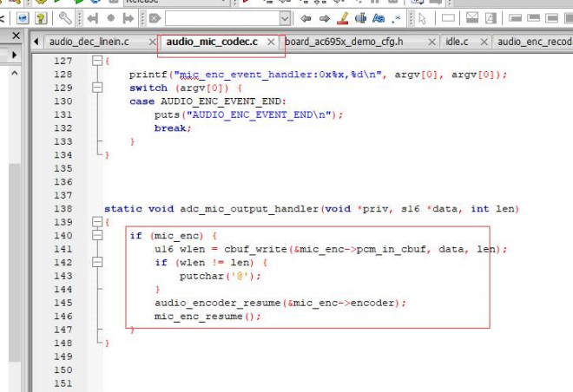Viewport: 573px width, 392px height.
Task: Click line number 151 in the margin
Action: click(x=63, y=383)
